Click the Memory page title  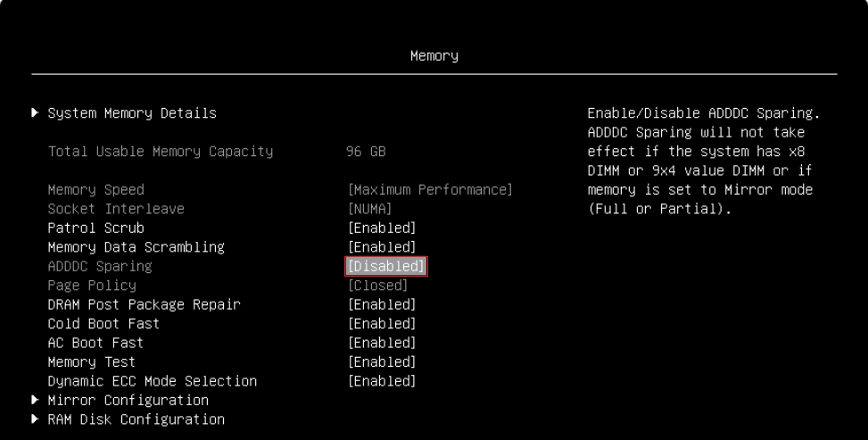pos(434,56)
